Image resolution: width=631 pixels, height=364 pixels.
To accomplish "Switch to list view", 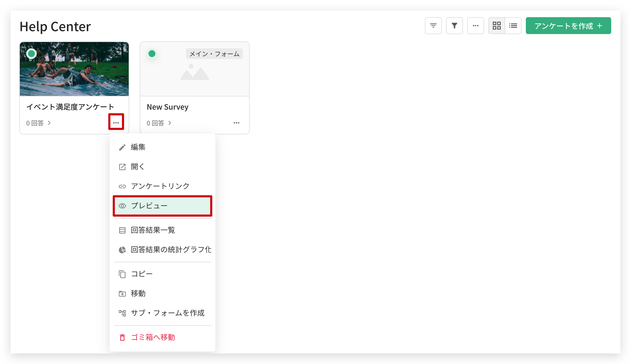I will 513,26.
